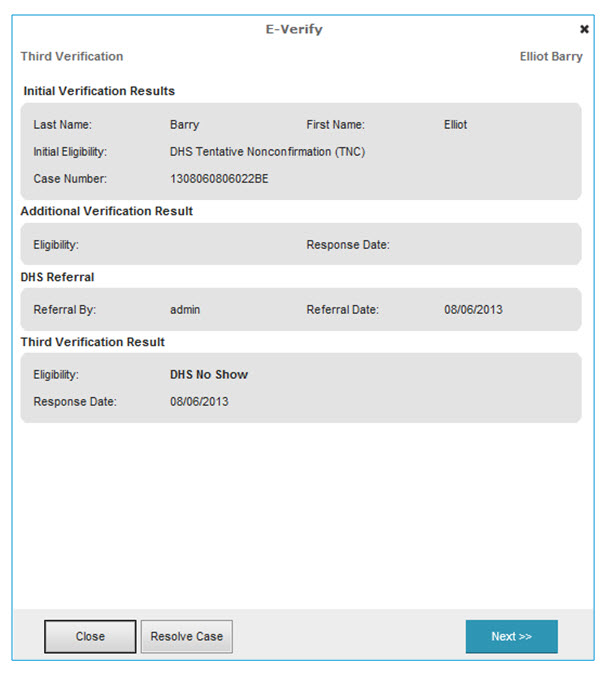Click the DHS No Show eligibility result
This screenshot has width=613, height=676.
pos(209,374)
